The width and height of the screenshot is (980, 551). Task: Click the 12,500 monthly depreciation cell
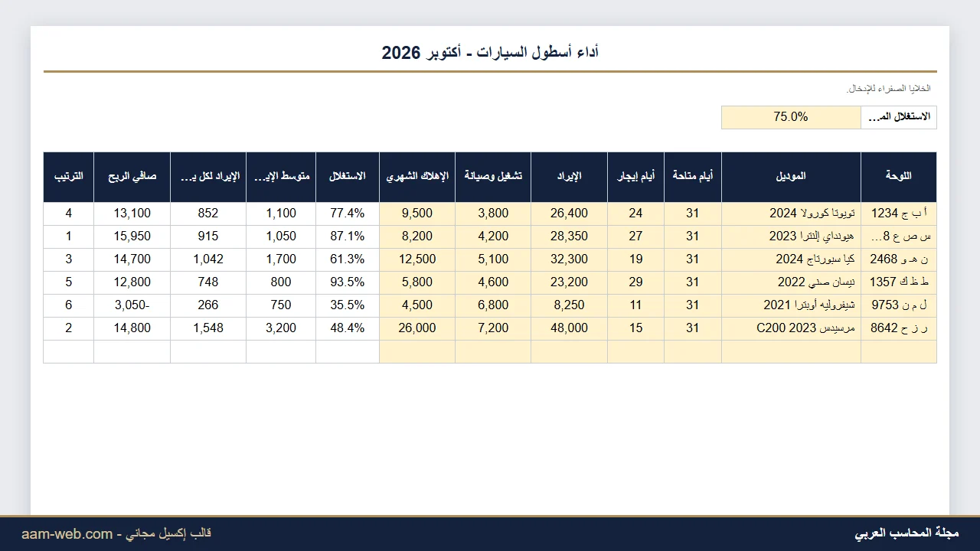417,259
